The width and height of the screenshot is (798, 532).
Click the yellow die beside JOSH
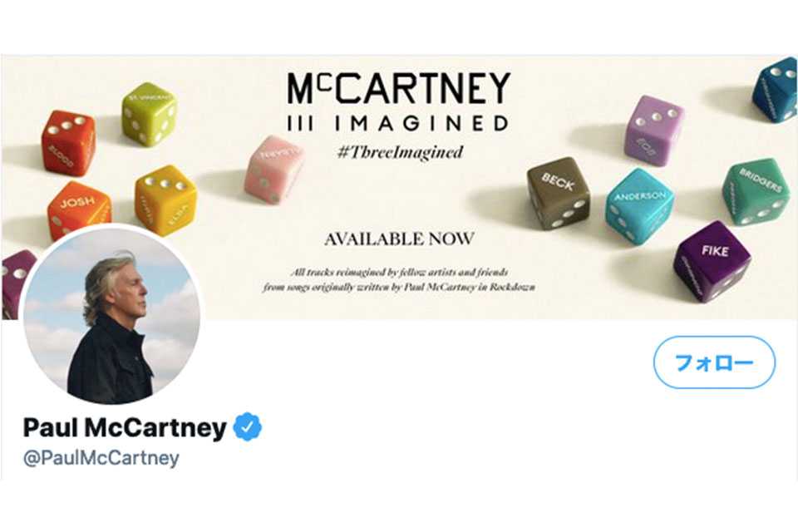pyautogui.click(x=165, y=200)
